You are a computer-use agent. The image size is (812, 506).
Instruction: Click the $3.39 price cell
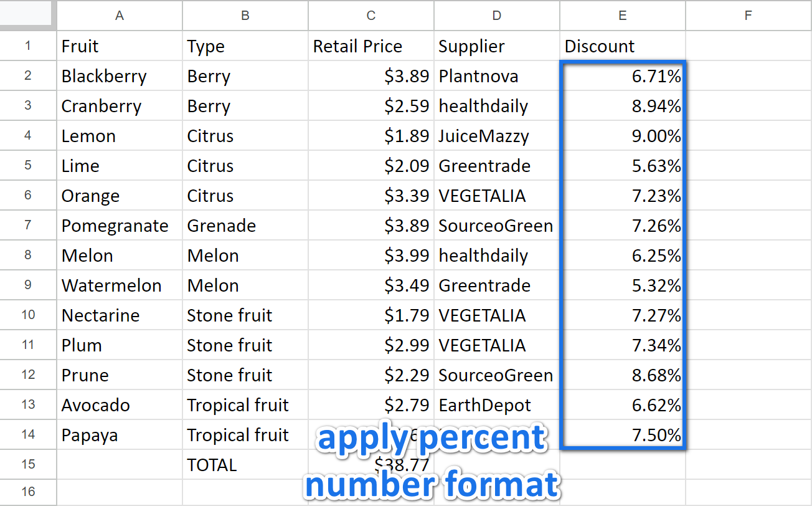371,196
